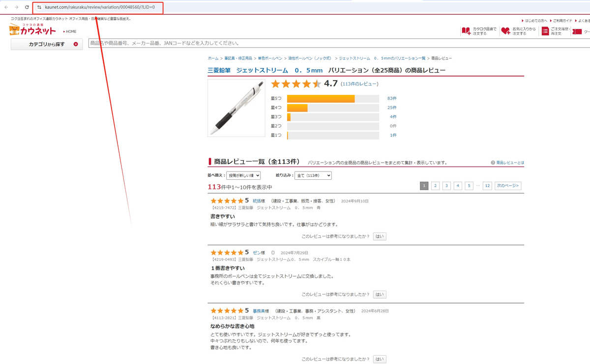
Task: Click the 25件 count for four stars
Action: coord(392,108)
